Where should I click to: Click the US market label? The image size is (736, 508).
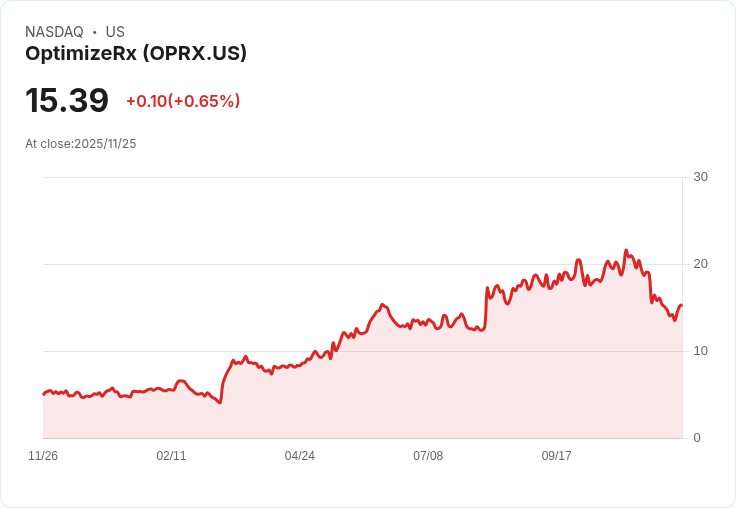click(115, 32)
